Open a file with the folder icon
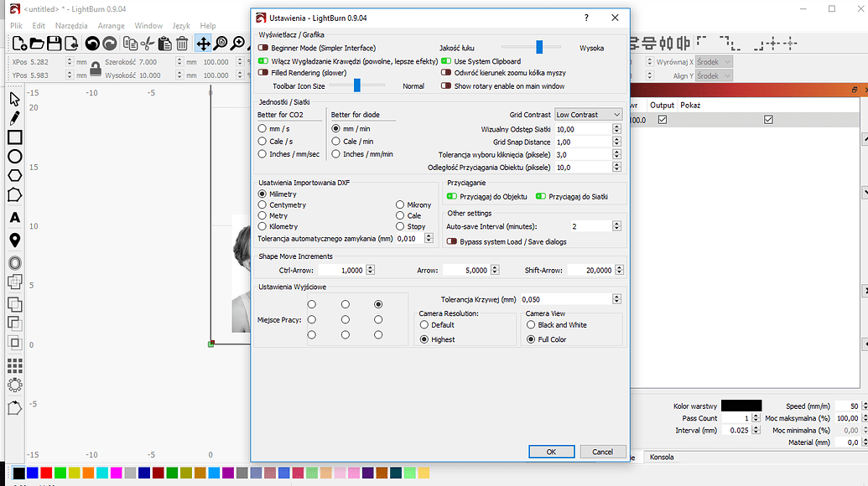Viewport: 868px width, 486px height. [x=37, y=43]
